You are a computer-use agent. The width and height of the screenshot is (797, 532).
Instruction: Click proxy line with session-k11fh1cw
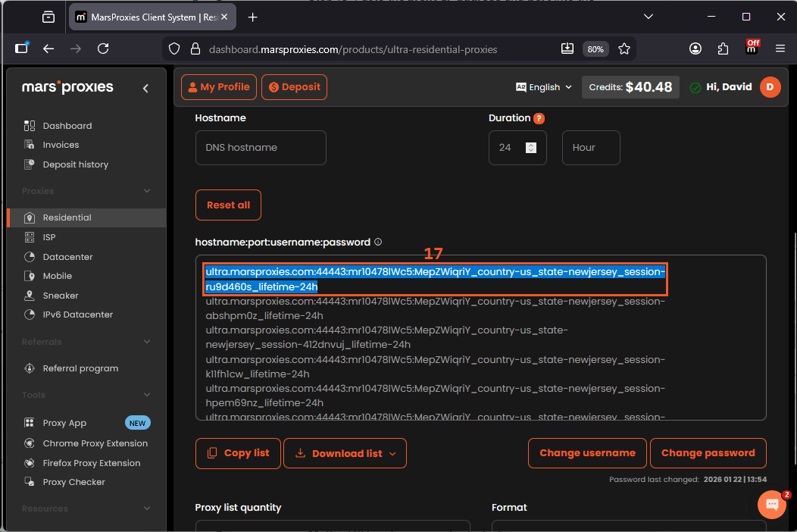point(435,367)
